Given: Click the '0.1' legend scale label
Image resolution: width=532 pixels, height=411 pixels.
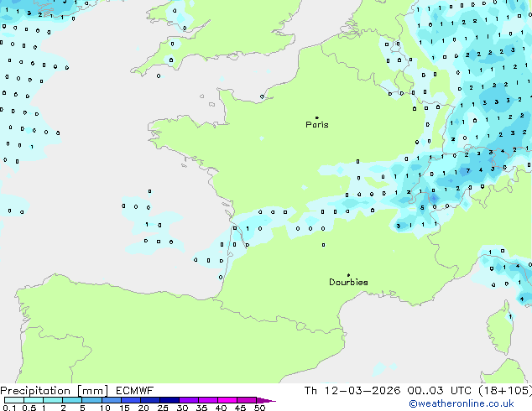Looking at the screenshot, I should pyautogui.click(x=9, y=408).
